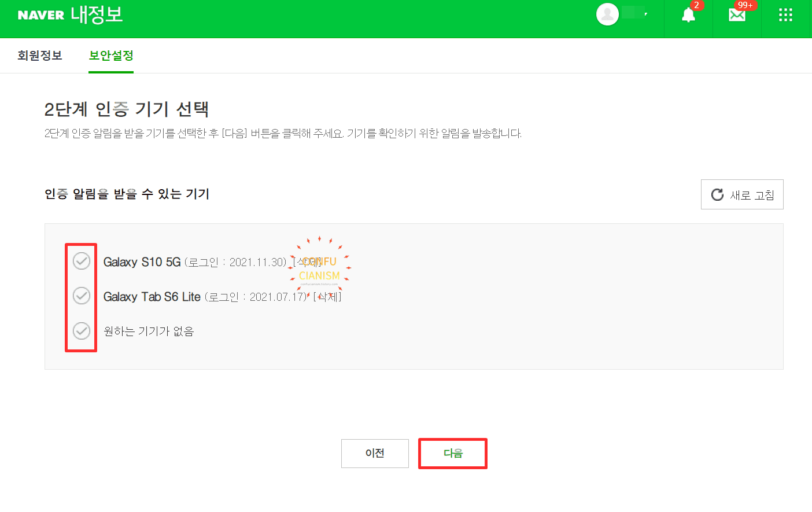
Task: Click the 내정보 header title
Action: [x=97, y=14]
